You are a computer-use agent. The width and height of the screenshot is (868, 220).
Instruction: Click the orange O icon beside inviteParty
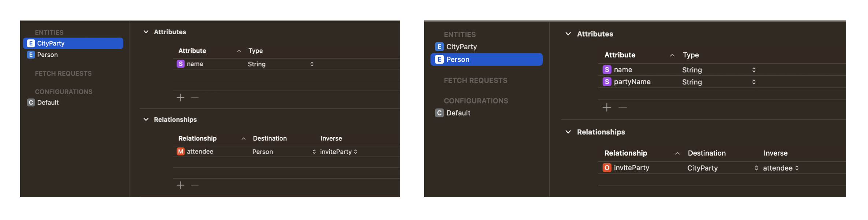(607, 168)
